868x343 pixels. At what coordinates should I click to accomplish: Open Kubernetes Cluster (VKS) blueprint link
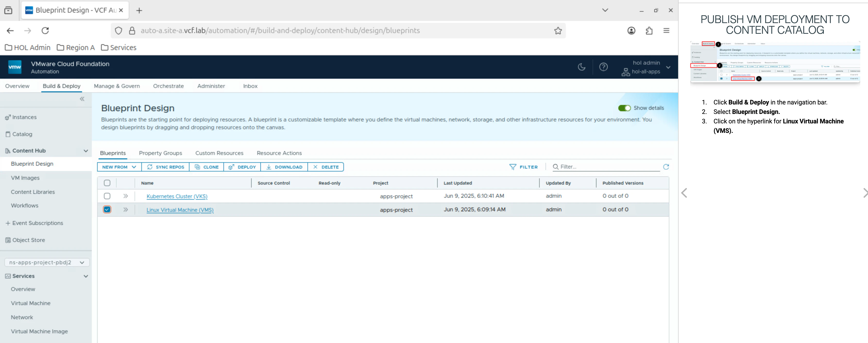(177, 197)
